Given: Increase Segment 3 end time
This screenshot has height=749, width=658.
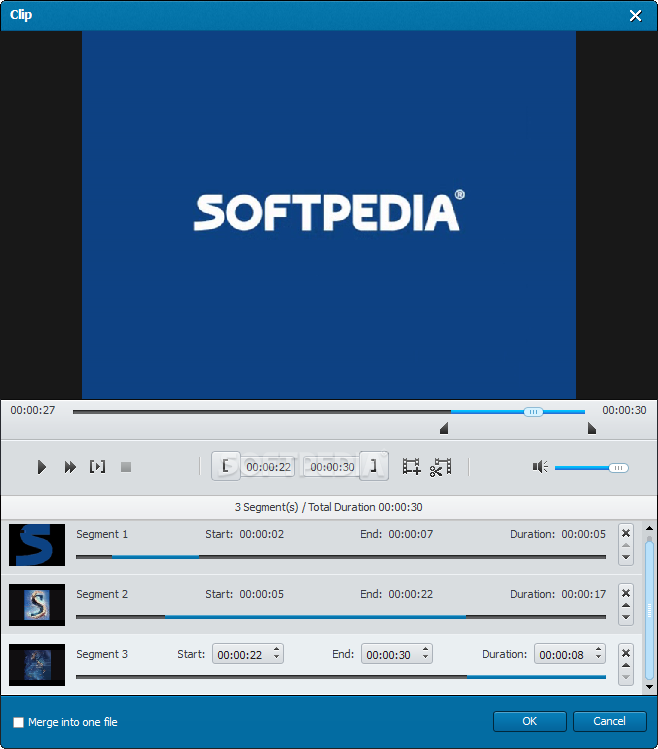Looking at the screenshot, I should click(425, 650).
